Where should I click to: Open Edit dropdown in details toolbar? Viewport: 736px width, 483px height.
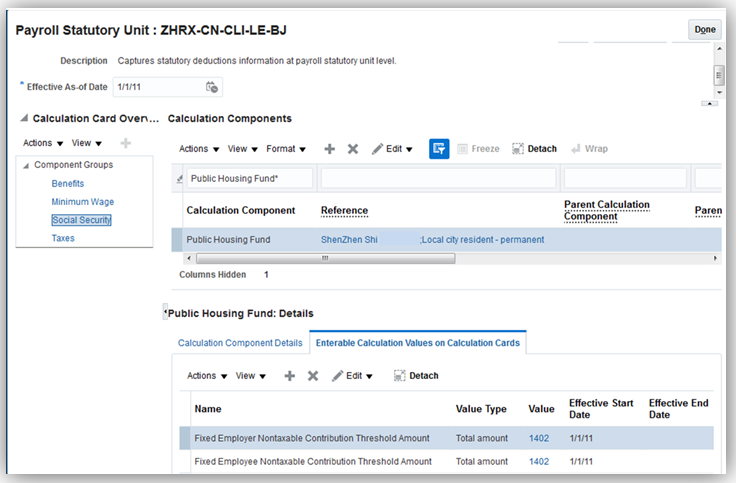click(369, 376)
